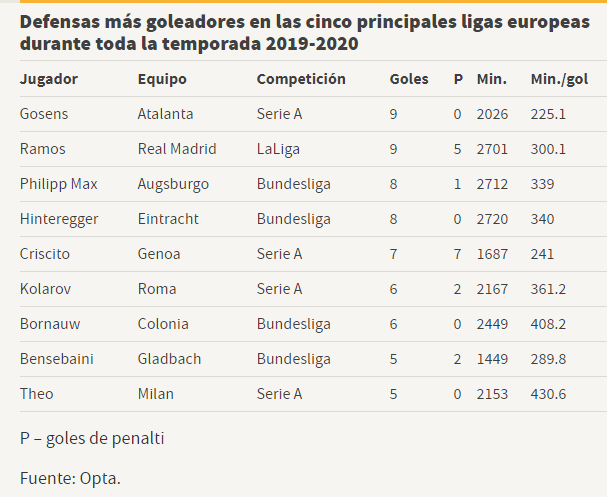The width and height of the screenshot is (607, 497).
Task: Click the Hinteregger player name
Action: coord(59,219)
